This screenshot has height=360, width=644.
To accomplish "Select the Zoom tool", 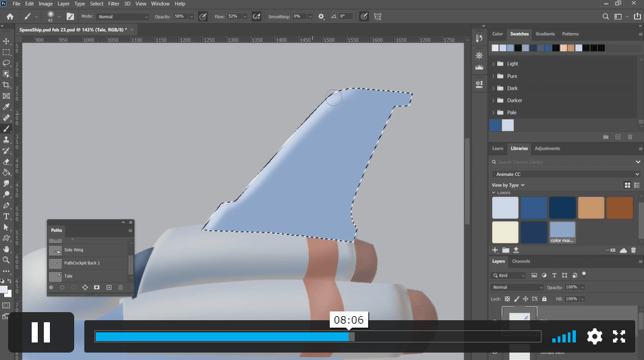I will [6, 260].
